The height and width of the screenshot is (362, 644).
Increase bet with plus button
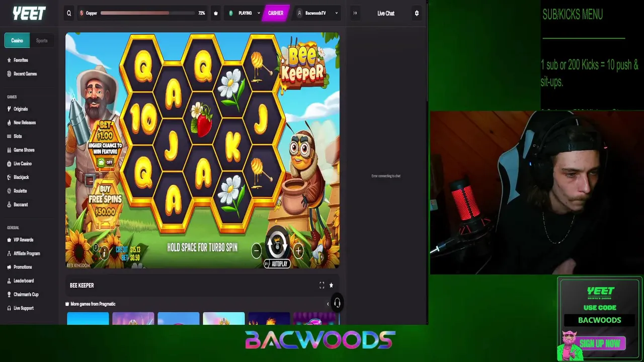[x=298, y=250]
